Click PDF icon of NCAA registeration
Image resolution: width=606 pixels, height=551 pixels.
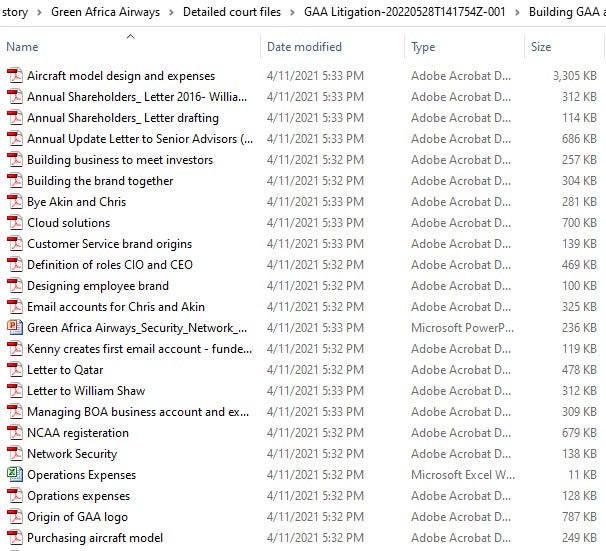[x=15, y=433]
